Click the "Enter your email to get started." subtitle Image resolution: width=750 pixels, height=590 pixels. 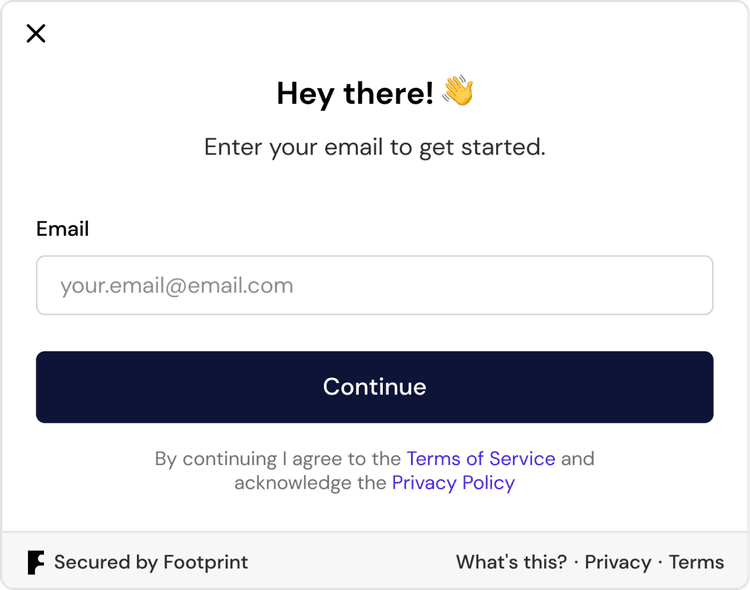[x=375, y=147]
